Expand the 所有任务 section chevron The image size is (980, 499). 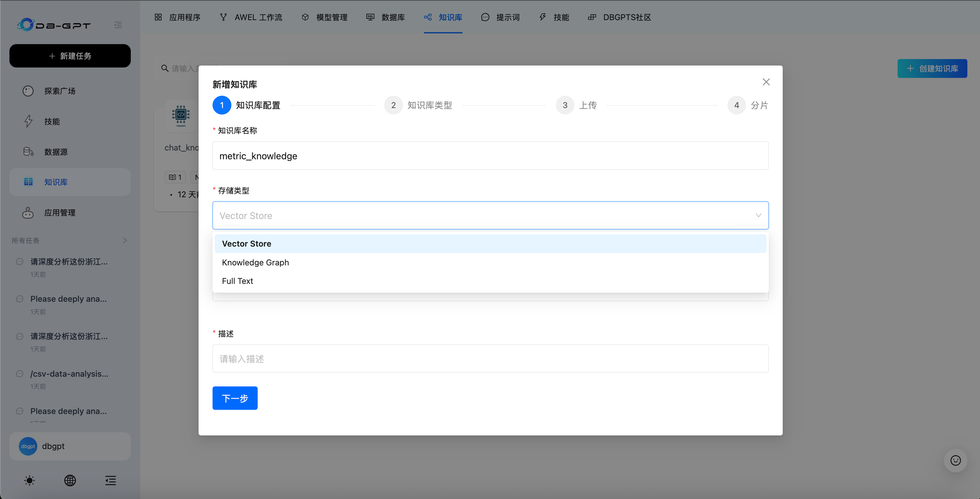125,240
